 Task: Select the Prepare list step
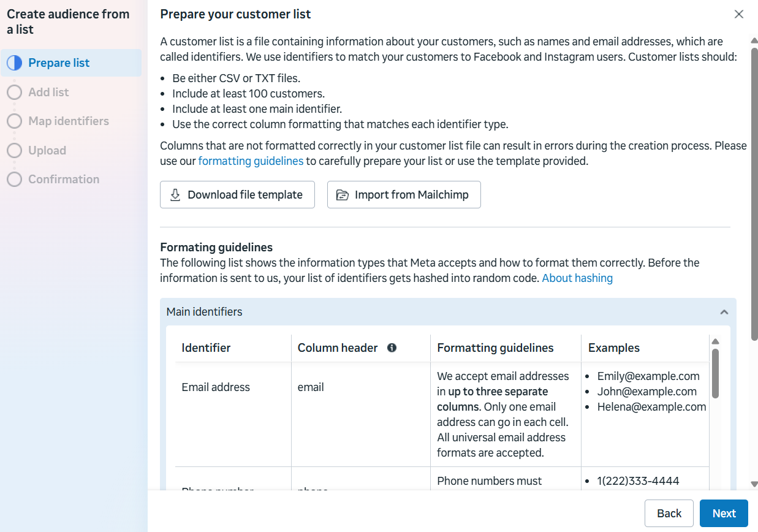click(59, 63)
